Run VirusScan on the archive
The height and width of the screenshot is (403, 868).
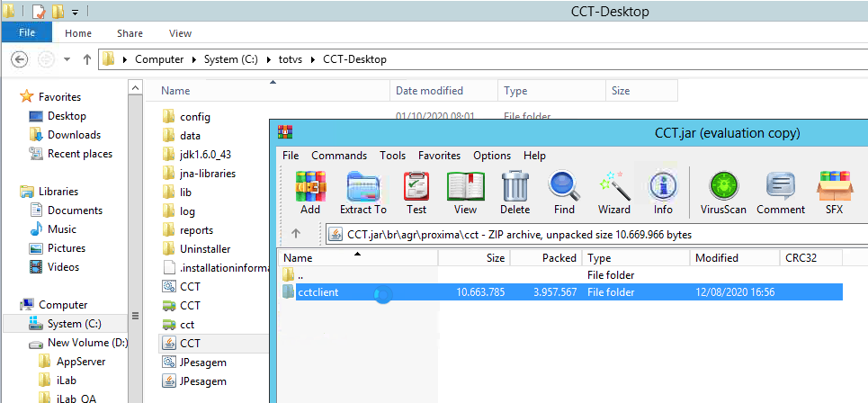pos(723,193)
